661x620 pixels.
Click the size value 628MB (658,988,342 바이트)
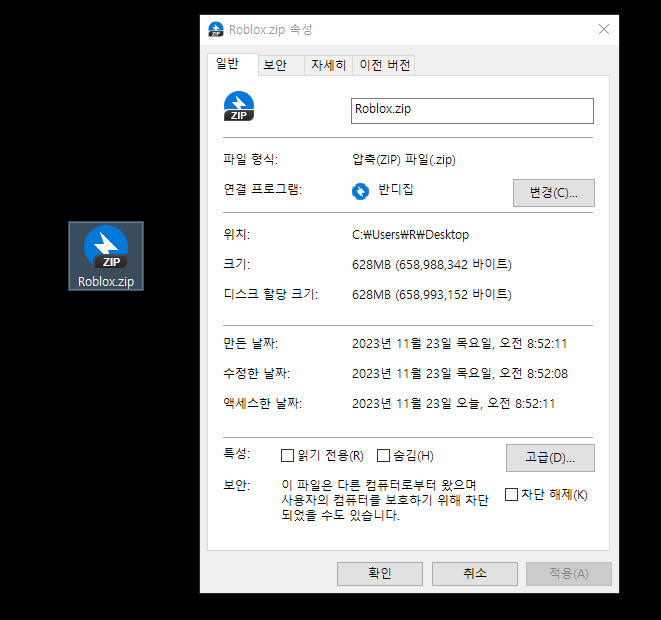pos(432,265)
